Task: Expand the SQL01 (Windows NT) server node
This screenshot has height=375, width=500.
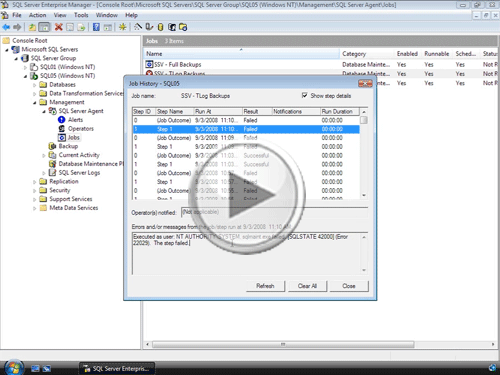Action: pyautogui.click(x=25, y=67)
